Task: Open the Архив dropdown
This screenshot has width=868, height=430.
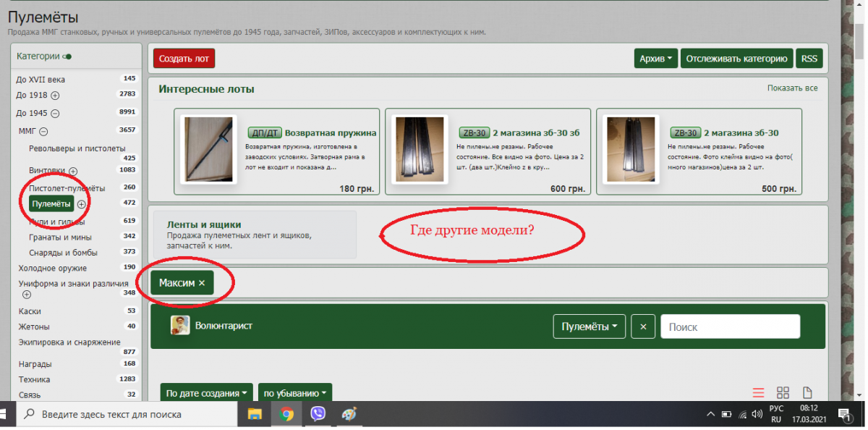Action: click(655, 59)
